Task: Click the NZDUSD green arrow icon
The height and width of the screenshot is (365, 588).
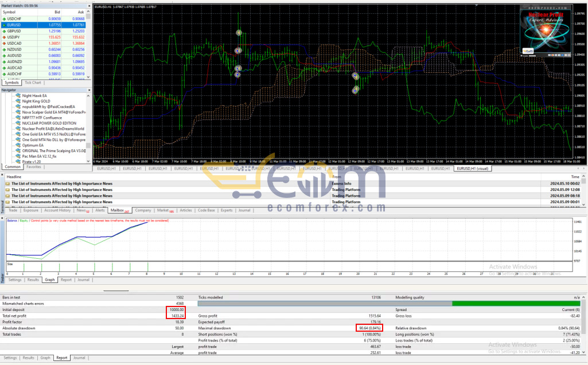Action: click(x=4, y=49)
